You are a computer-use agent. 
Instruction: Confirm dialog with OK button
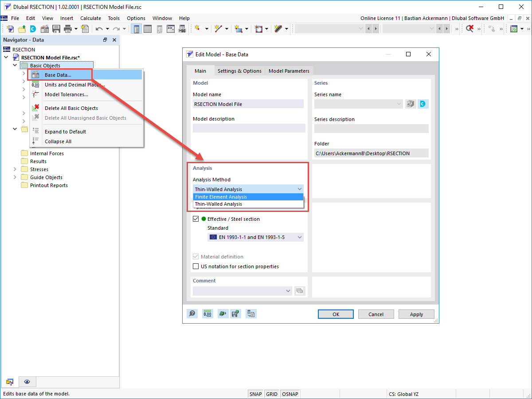(x=336, y=314)
